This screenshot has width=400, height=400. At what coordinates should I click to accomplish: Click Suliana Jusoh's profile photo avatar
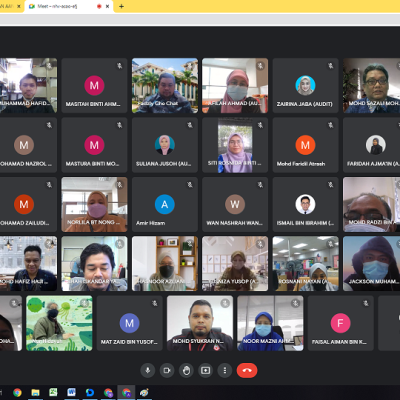tap(165, 145)
